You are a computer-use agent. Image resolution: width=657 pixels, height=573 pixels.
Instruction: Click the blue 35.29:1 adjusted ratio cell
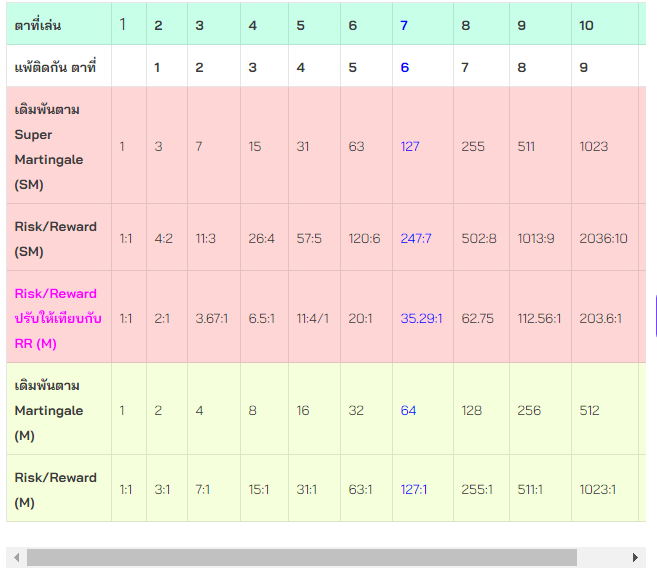click(x=421, y=318)
